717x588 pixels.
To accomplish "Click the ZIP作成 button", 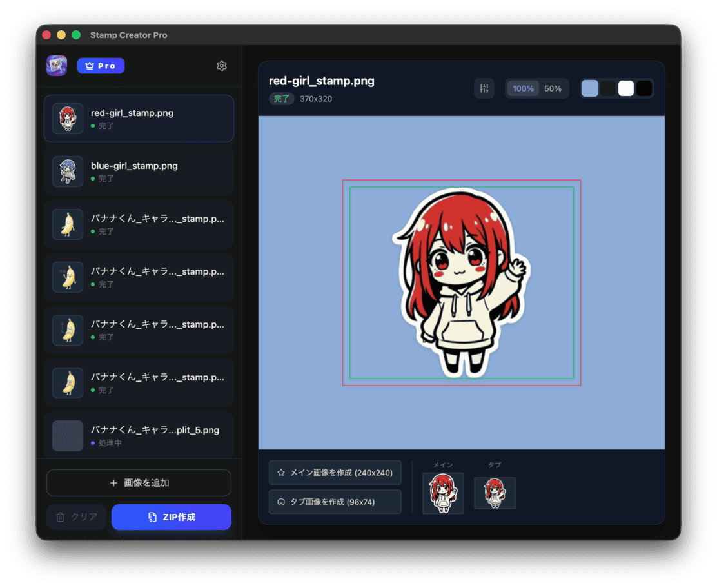I will [171, 516].
